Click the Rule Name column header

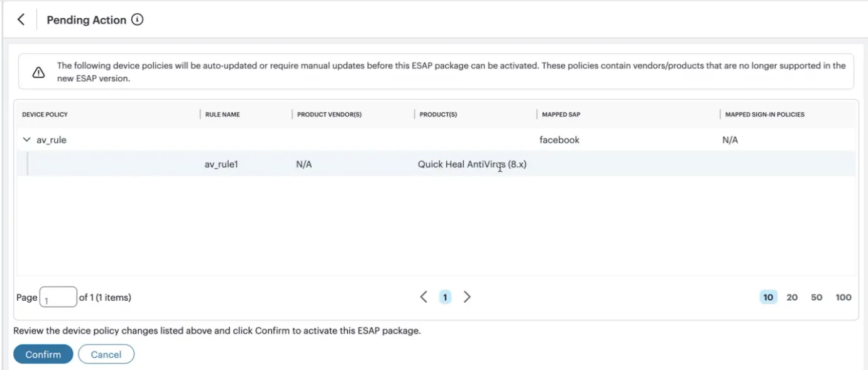click(x=222, y=115)
